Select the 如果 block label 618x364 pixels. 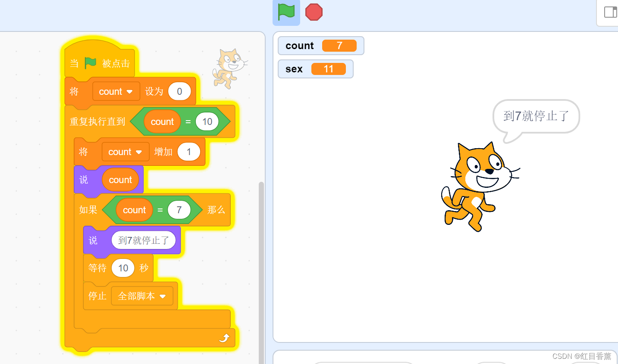click(88, 210)
